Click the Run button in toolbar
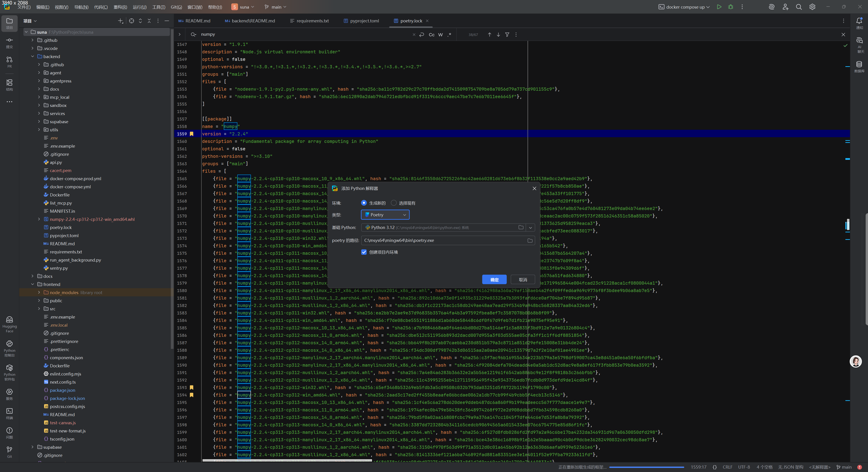 click(x=719, y=7)
